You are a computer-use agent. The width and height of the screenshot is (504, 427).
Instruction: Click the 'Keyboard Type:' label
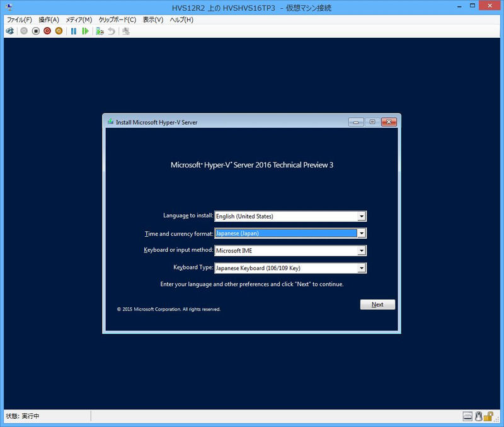pyautogui.click(x=193, y=267)
